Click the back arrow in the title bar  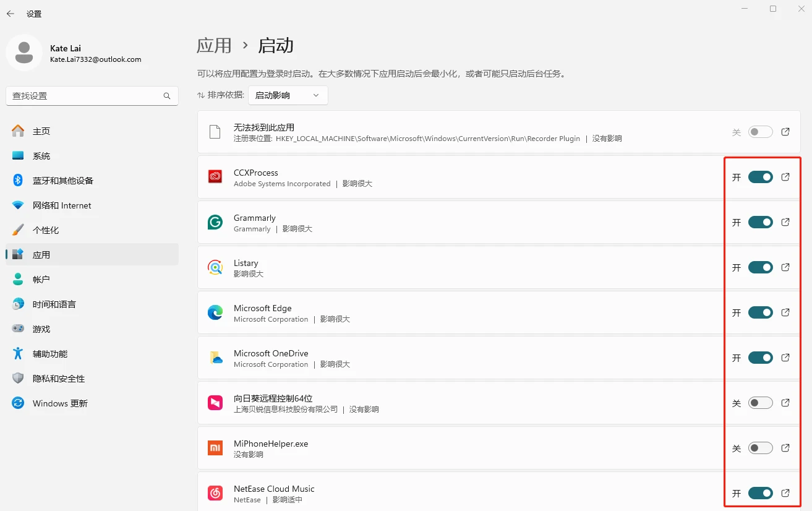pyautogui.click(x=11, y=14)
